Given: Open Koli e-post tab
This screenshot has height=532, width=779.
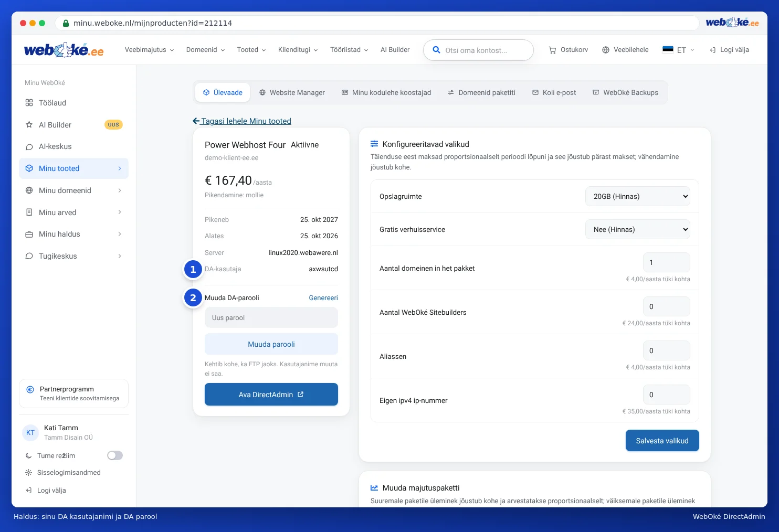Looking at the screenshot, I should 554,92.
